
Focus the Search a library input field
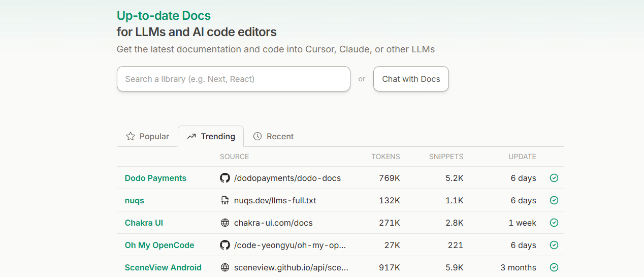point(234,79)
